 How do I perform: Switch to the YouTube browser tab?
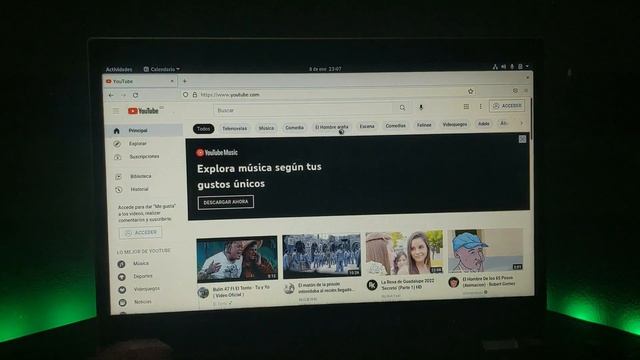[140, 81]
